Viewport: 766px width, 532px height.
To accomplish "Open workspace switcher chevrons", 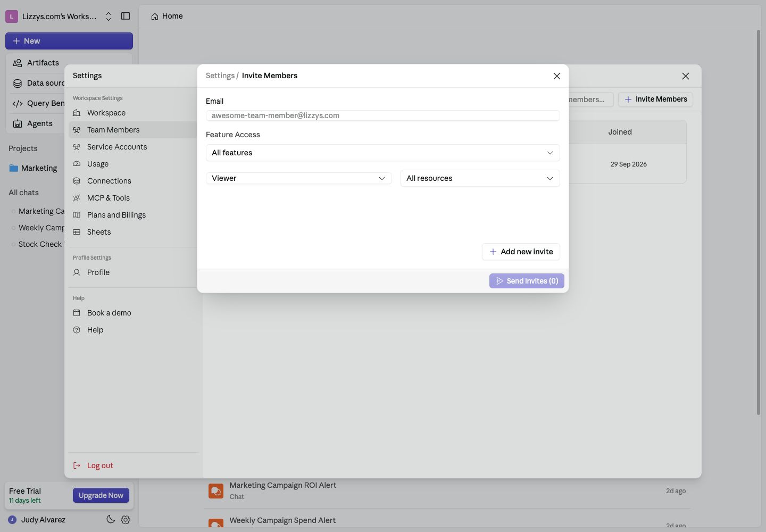I will pyautogui.click(x=109, y=16).
